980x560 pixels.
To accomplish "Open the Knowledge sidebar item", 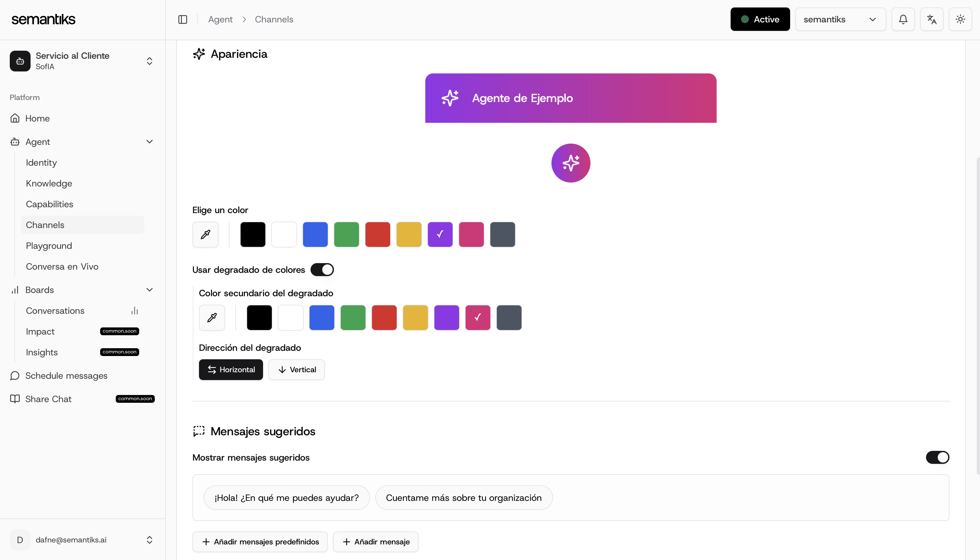I will coord(49,184).
